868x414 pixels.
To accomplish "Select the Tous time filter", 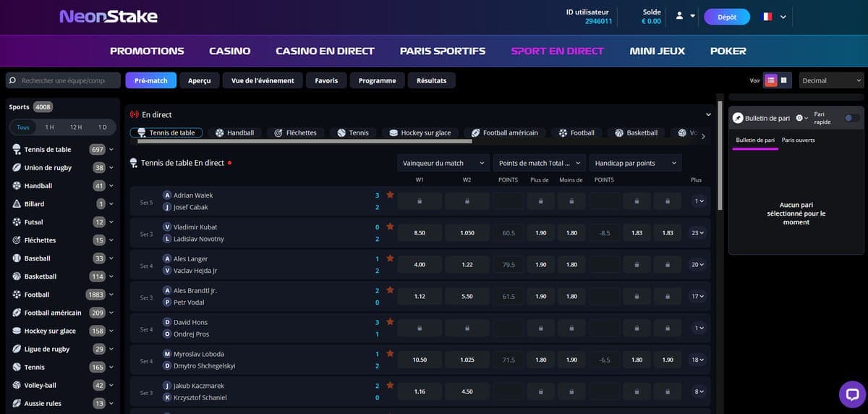I will [23, 127].
